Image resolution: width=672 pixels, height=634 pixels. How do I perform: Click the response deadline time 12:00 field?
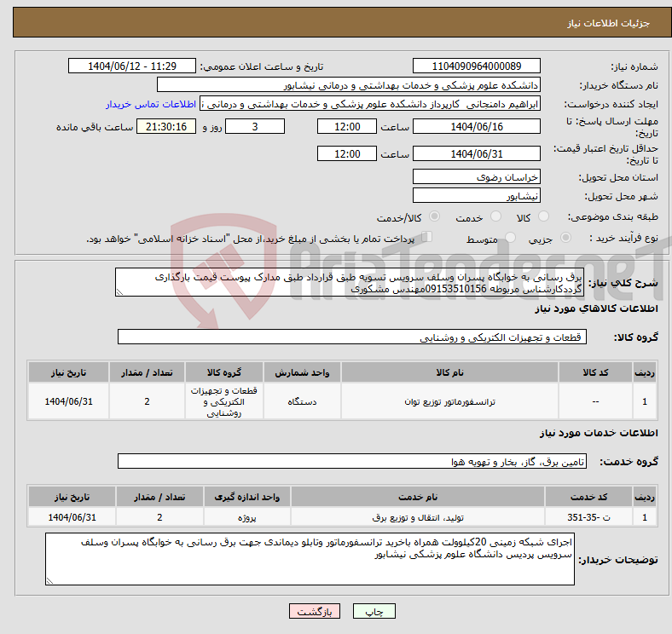[x=347, y=126]
